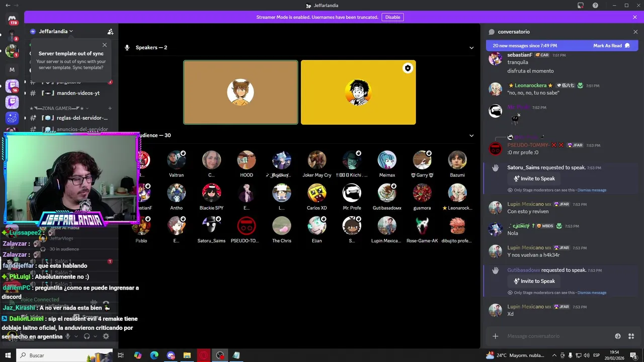Image resolution: width=644 pixels, height=362 pixels.
Task: Toggle headphones deafen in user panel
Action: (87, 336)
